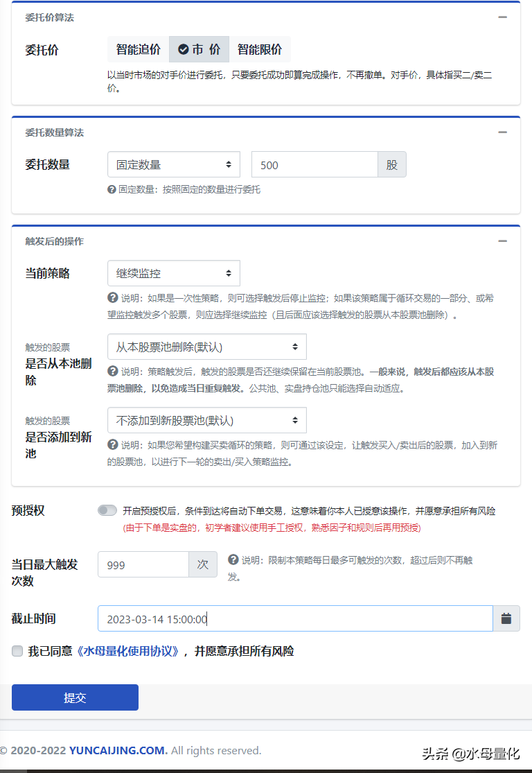Select the 智能限价 price option
The height and width of the screenshot is (773, 532).
tap(260, 49)
